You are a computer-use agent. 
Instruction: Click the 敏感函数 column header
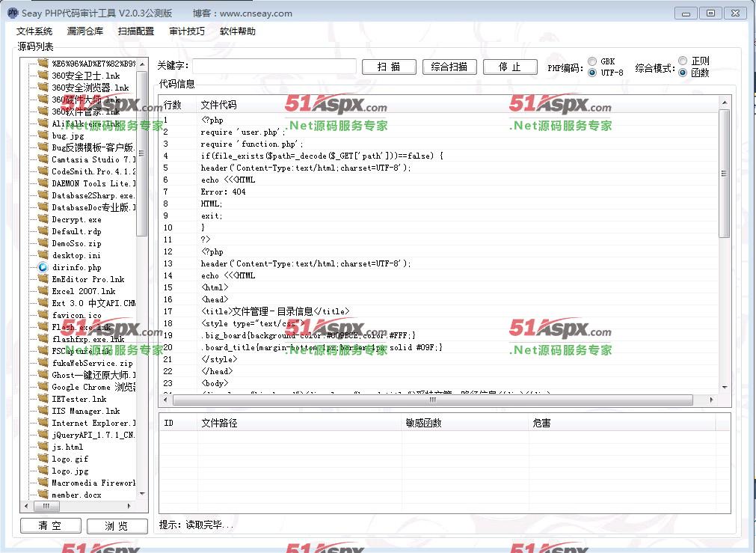tap(465, 424)
